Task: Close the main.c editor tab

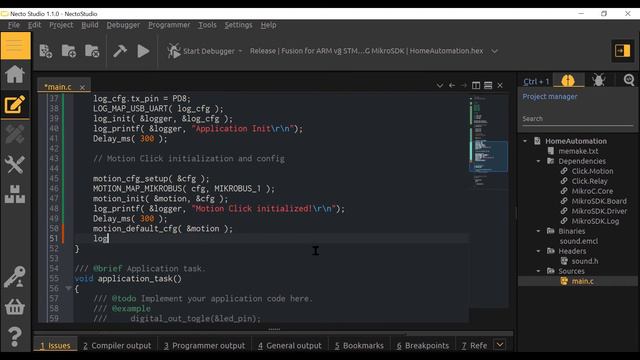Action: (x=82, y=87)
